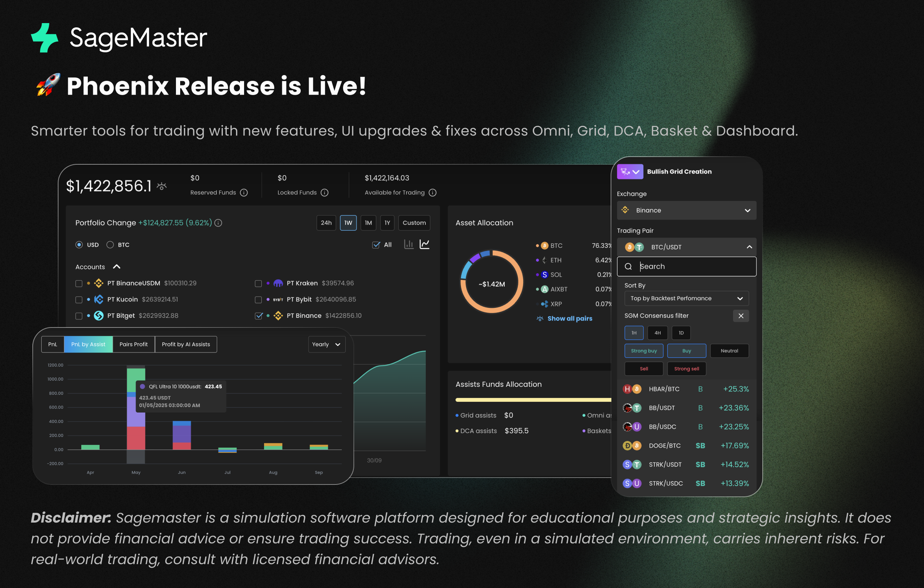Click the Show all pairs link

tap(569, 319)
